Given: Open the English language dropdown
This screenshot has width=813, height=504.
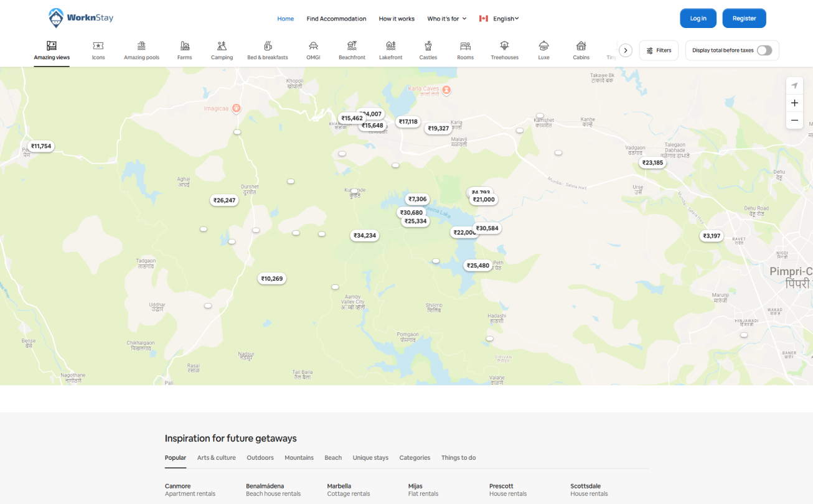Looking at the screenshot, I should [499, 19].
